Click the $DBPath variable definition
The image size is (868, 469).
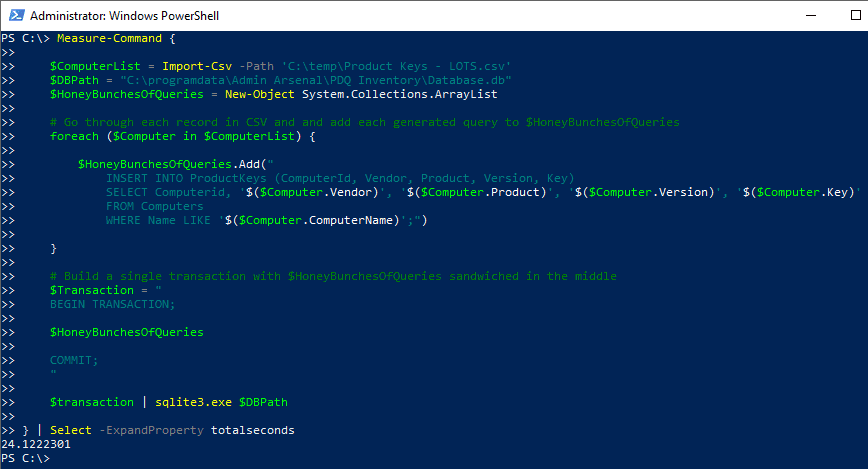(74, 80)
